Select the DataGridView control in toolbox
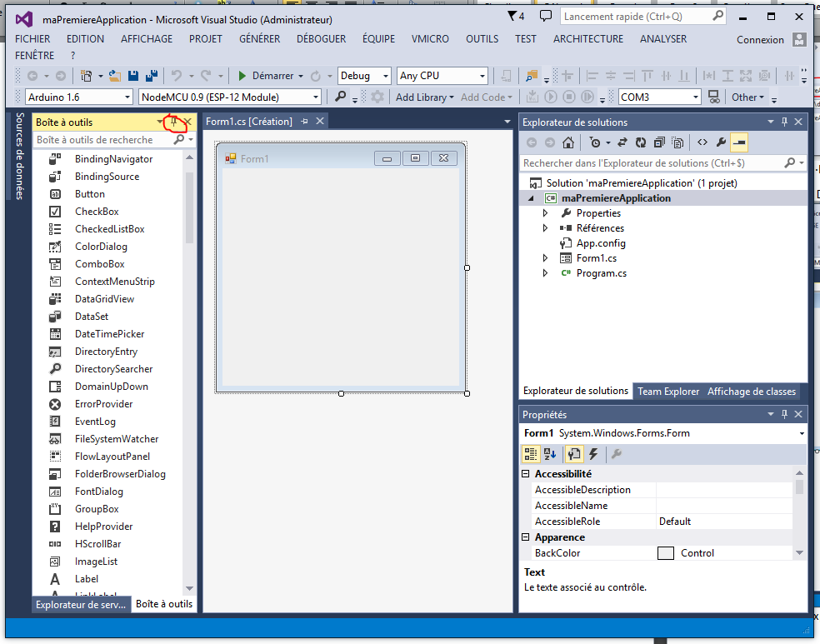Viewport: 820px width, 644px height. [x=105, y=299]
